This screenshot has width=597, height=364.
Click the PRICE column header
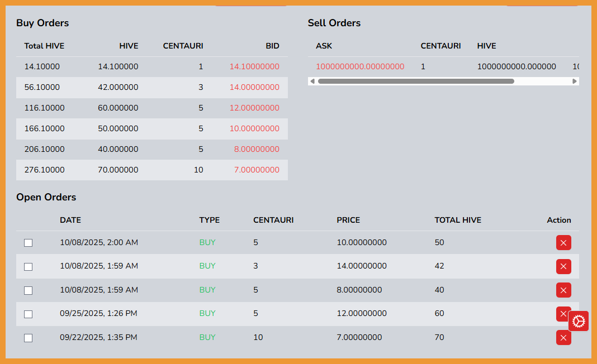348,220
